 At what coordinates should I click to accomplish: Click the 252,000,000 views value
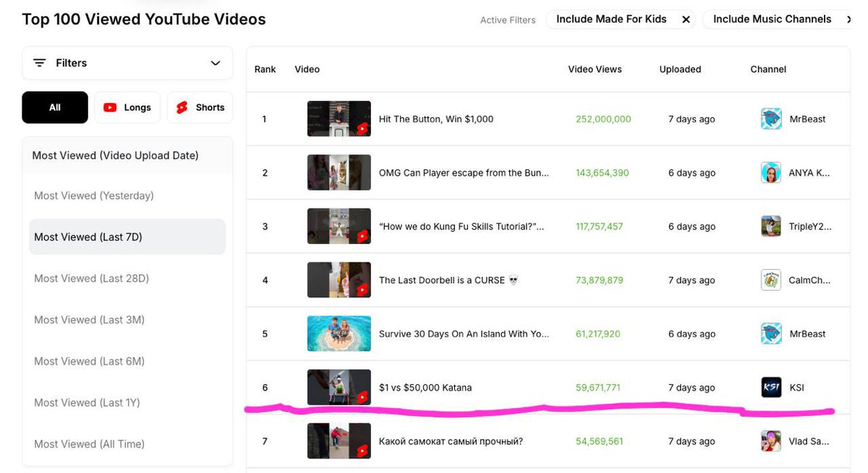(603, 119)
